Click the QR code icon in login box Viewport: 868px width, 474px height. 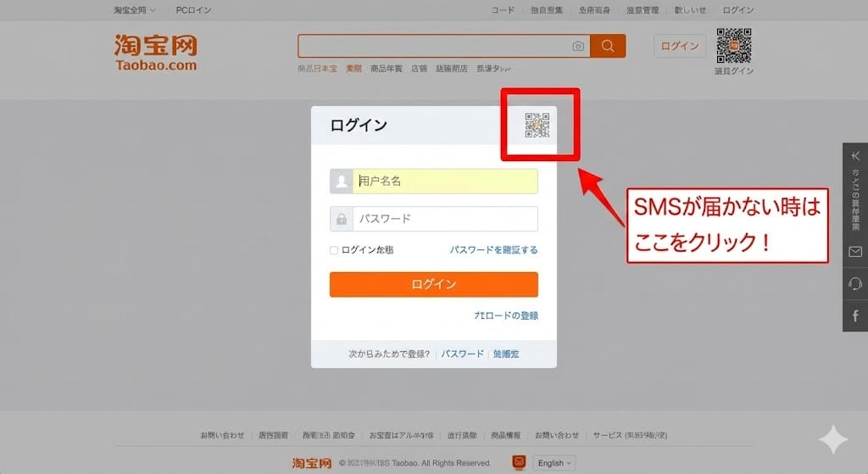click(537, 125)
